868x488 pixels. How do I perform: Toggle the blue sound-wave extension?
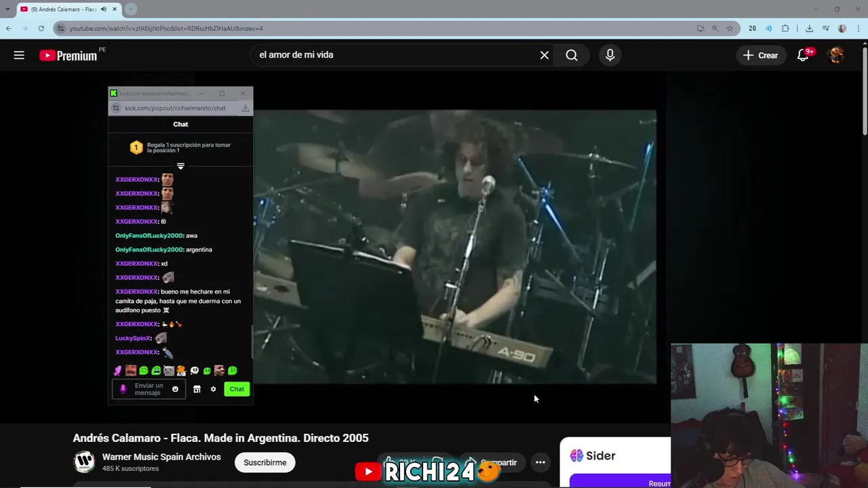click(x=769, y=28)
